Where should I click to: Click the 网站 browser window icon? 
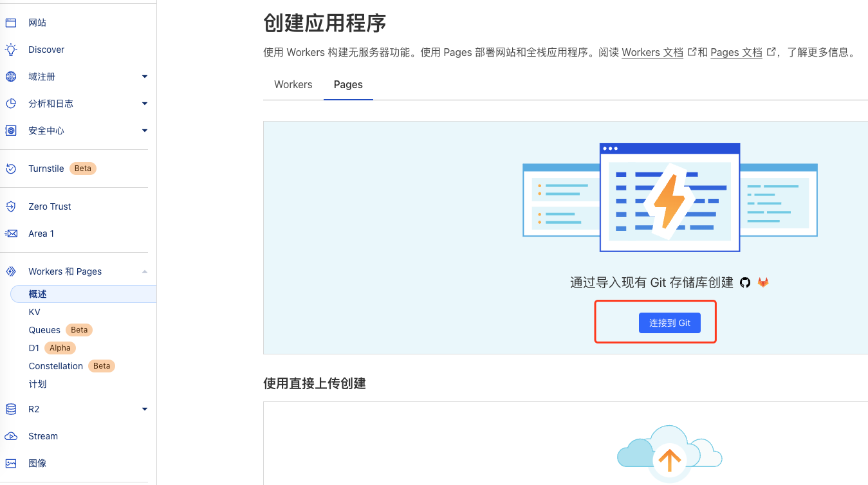click(x=11, y=23)
